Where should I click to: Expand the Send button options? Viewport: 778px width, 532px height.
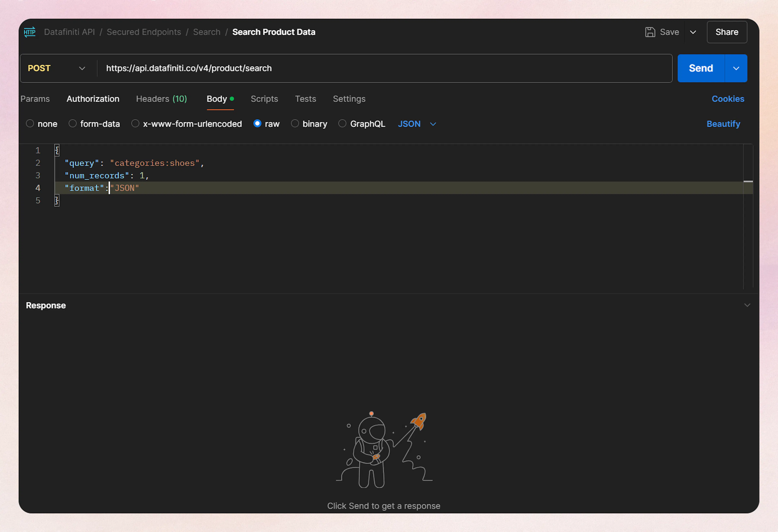pyautogui.click(x=736, y=68)
